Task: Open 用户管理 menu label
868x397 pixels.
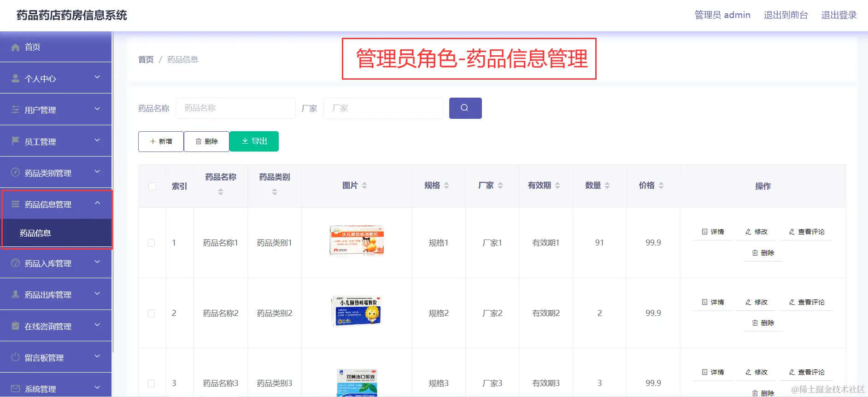Action: coord(41,110)
